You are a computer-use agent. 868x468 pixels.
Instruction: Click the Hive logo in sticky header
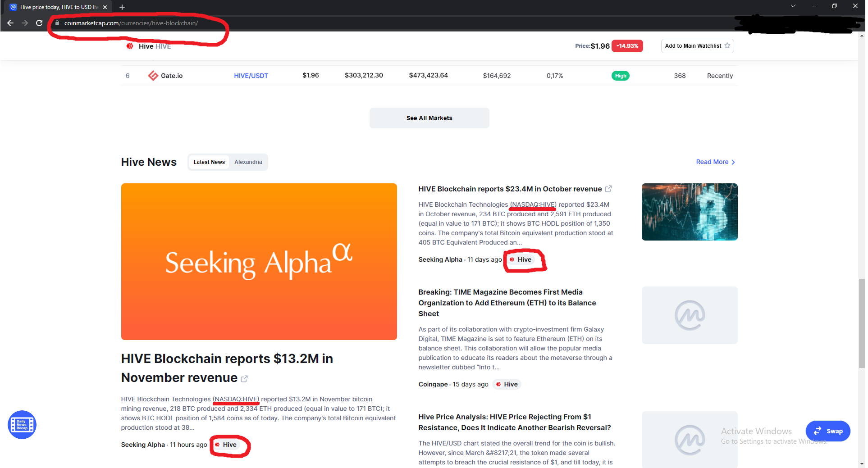(x=130, y=46)
